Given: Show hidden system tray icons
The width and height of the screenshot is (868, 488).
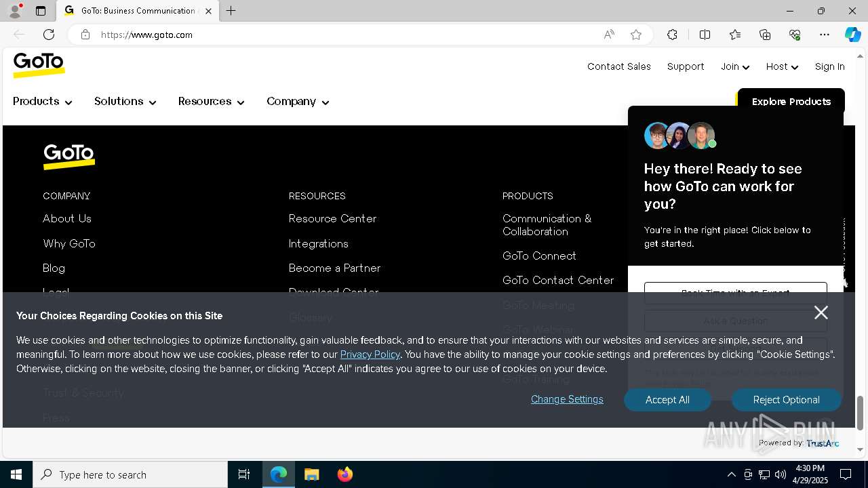Looking at the screenshot, I should [731, 474].
